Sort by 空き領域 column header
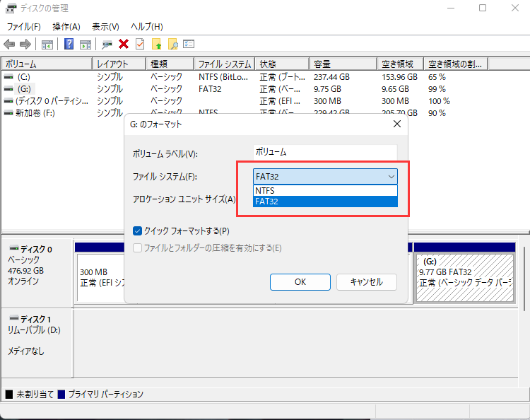Viewport: 530px width, 420px height. coord(400,64)
